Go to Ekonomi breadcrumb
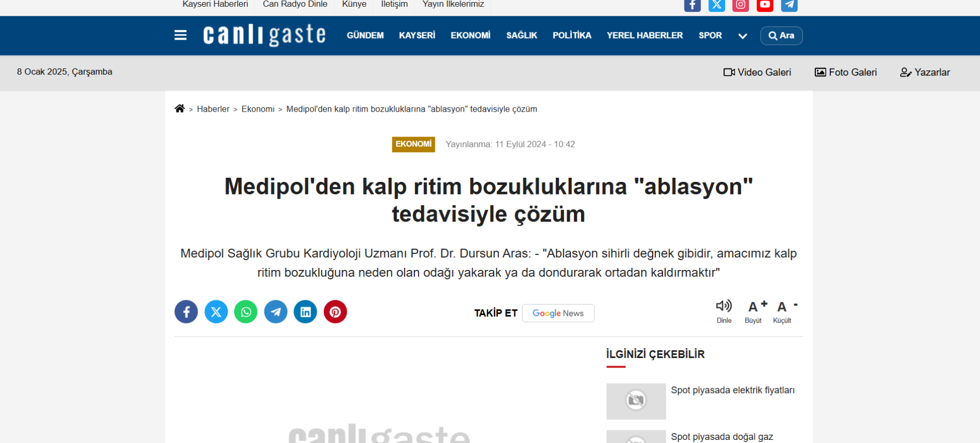980x443 pixels. pyautogui.click(x=258, y=109)
